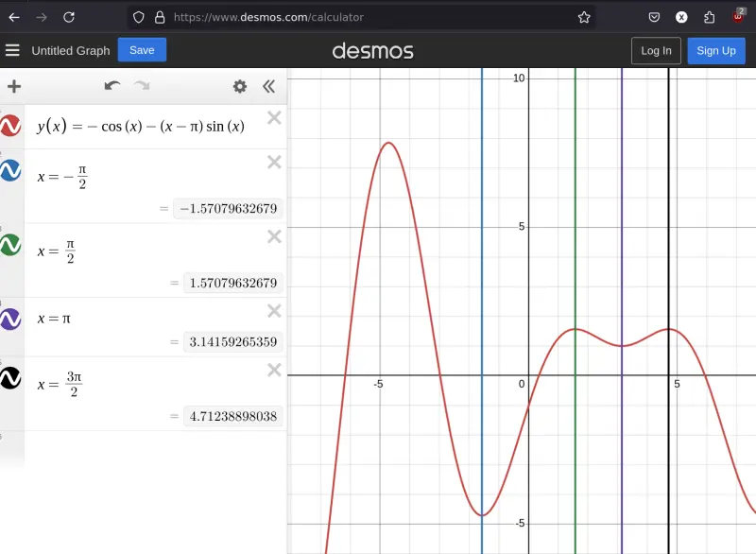756x554 pixels.
Task: Click the y-axis label 10
Action: pos(519,78)
